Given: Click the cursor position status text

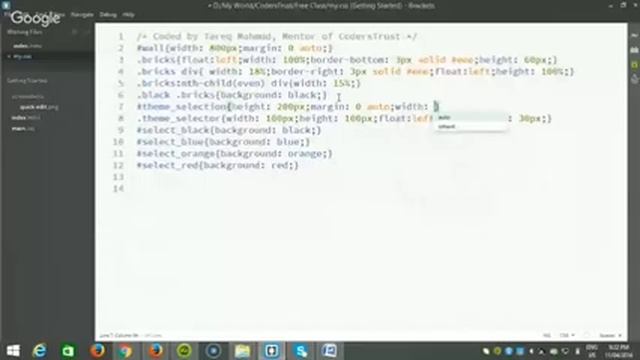Looking at the screenshot, I should point(119,336).
